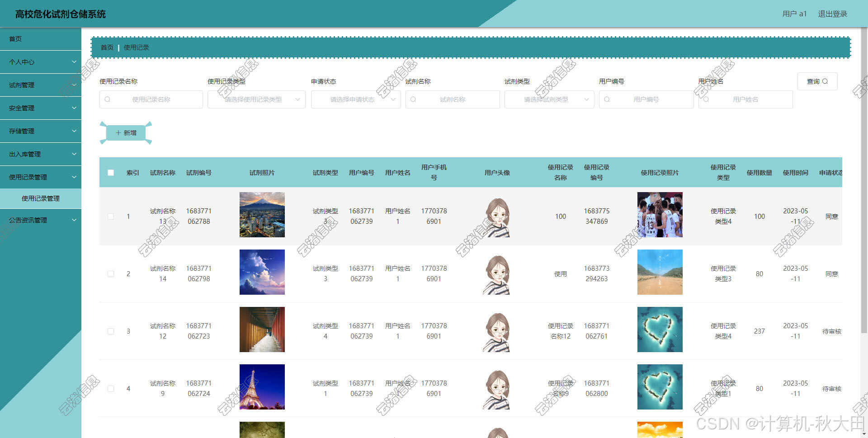Click 首页 breadcrumb link

(107, 47)
